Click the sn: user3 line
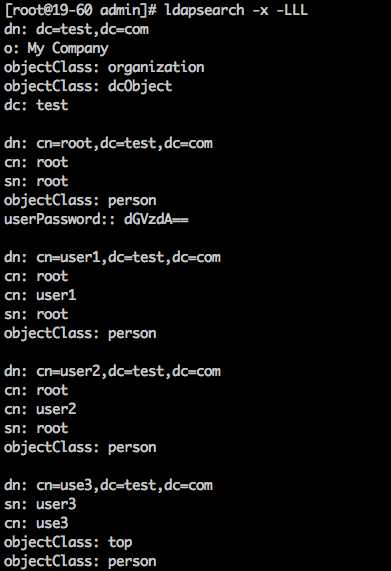 [40, 504]
